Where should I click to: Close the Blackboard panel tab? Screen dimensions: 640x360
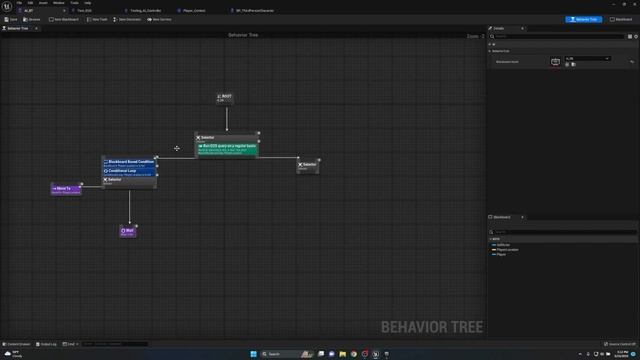tap(522, 217)
